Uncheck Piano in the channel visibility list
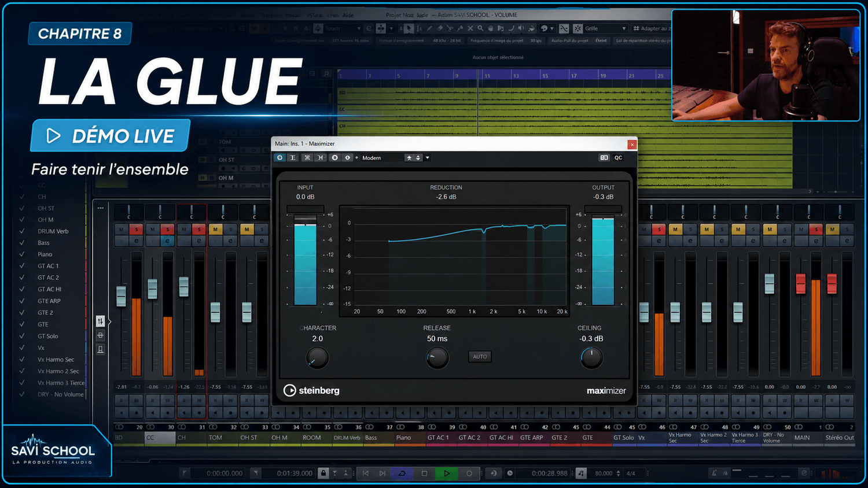868x488 pixels. (x=22, y=254)
